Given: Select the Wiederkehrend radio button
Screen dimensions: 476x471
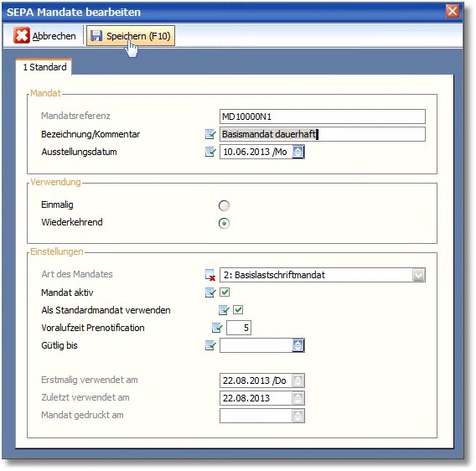Looking at the screenshot, I should tap(224, 223).
